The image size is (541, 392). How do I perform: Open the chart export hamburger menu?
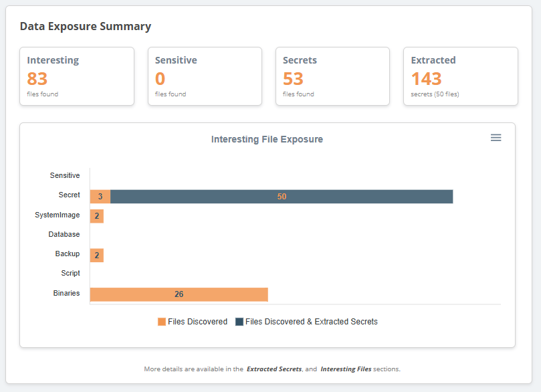(496, 138)
